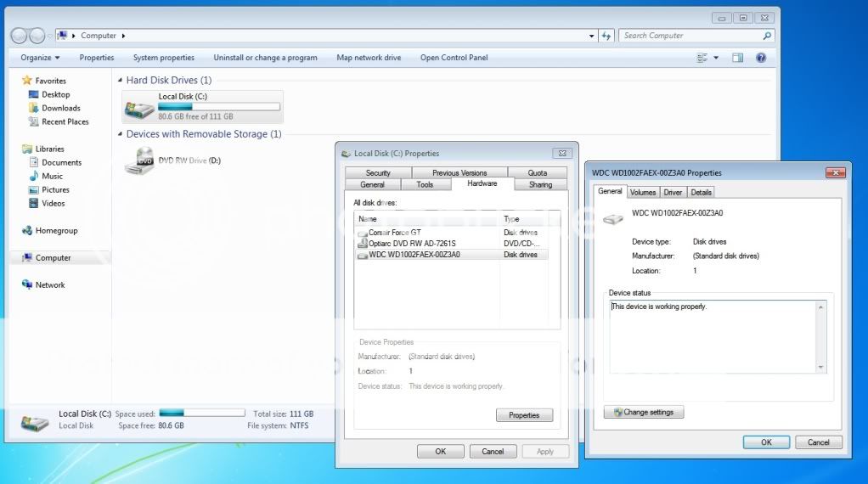Viewport: 868px width, 484px height.
Task: Select Corsair Force GT in drive list
Action: pos(394,232)
